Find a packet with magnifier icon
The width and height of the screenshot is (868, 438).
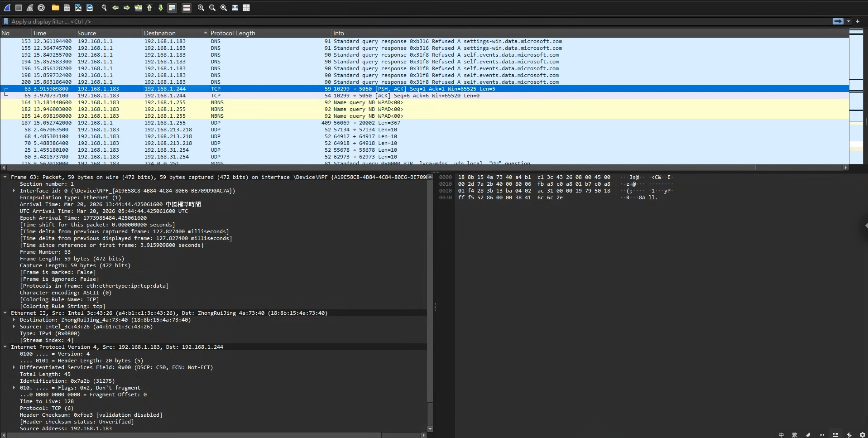tap(104, 8)
